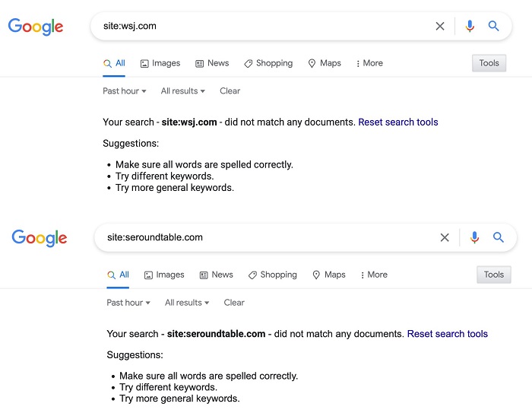Open Past hour dropdown in the seroundtable.com results

tap(128, 303)
